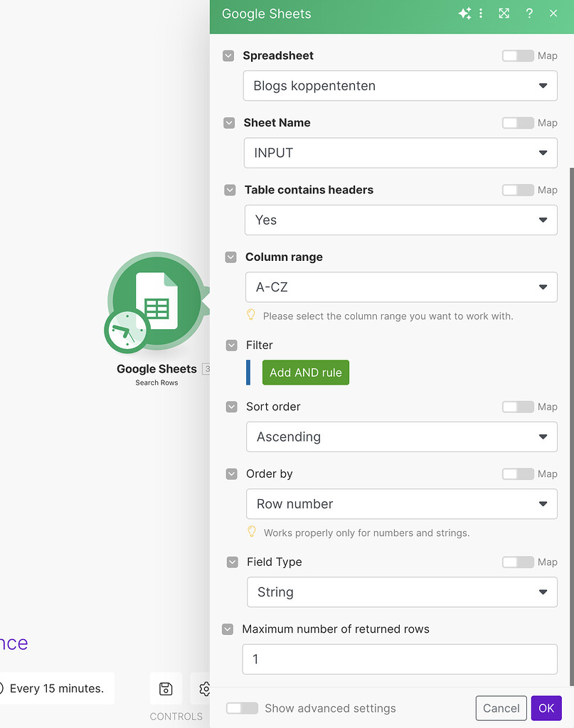Uncheck the Filter checkbox
Viewport: 574px width, 728px height.
[232, 345]
